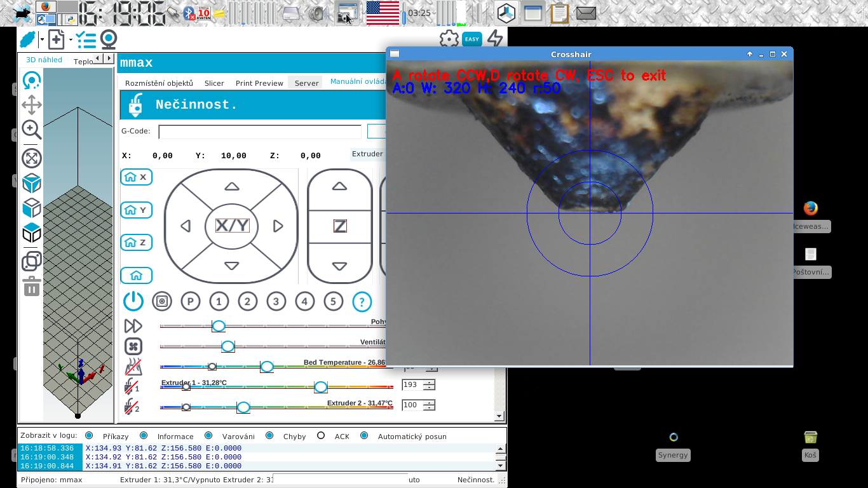
Task: Click the stop motor icon beside power
Action: (x=162, y=301)
